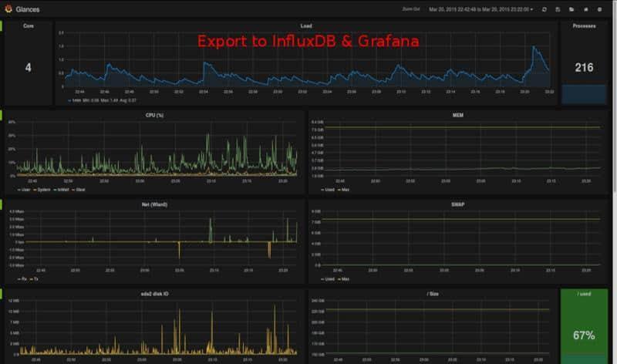Click the home icon in top bar
Viewport: 617px width, 364px height.
(585, 9)
